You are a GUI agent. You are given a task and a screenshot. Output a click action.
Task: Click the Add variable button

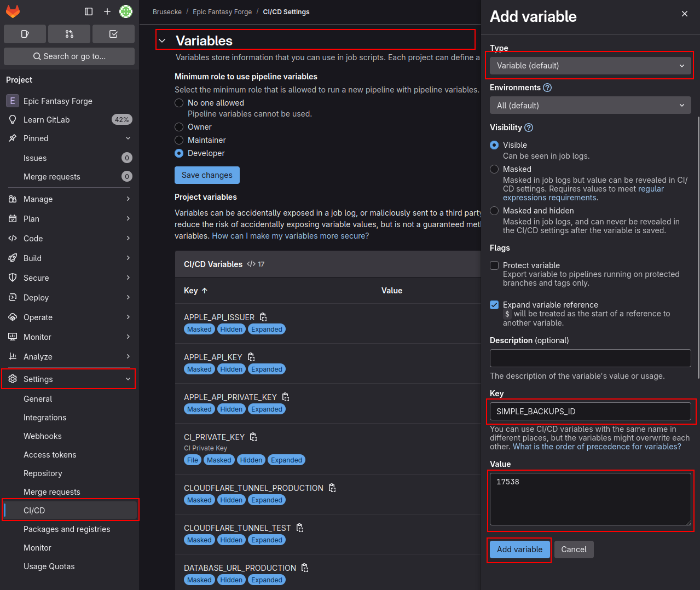pyautogui.click(x=519, y=549)
